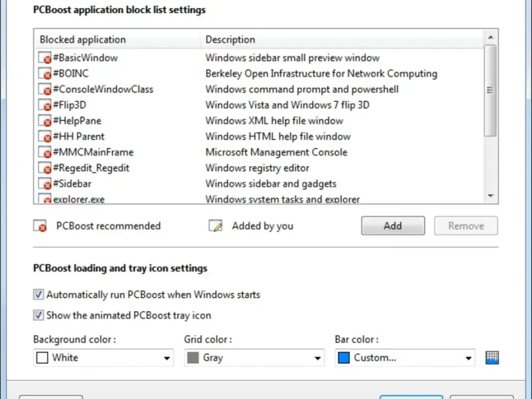
Task: Select the #HH Parent list row
Action: click(78, 137)
